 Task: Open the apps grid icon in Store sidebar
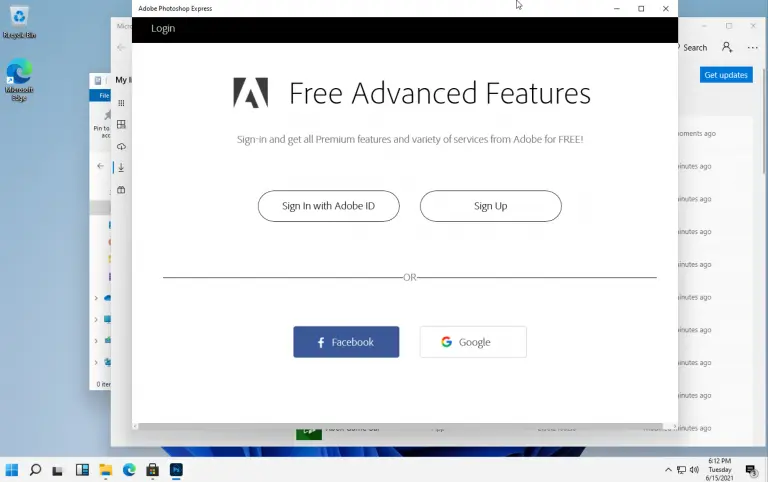pos(121,103)
